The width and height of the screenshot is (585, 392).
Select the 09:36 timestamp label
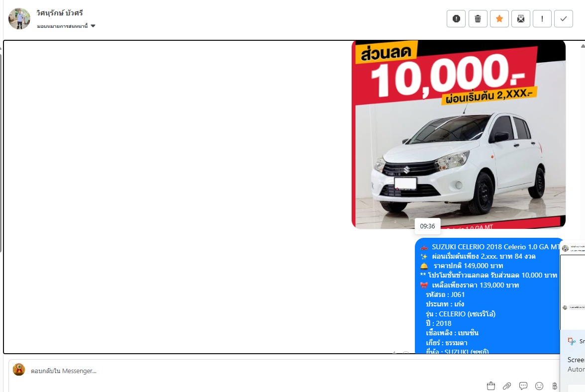click(x=428, y=226)
